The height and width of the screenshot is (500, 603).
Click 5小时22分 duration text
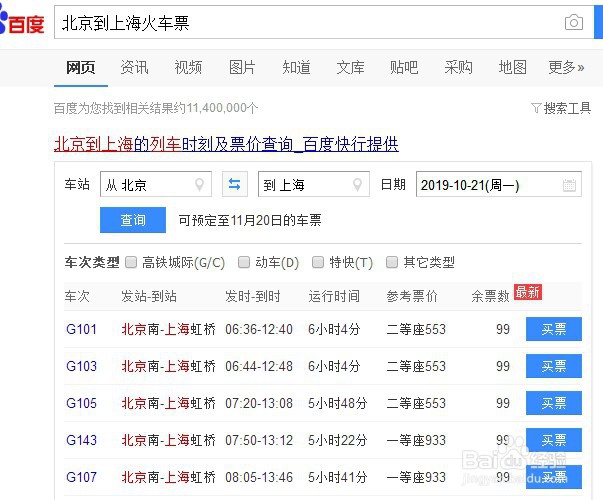click(338, 440)
